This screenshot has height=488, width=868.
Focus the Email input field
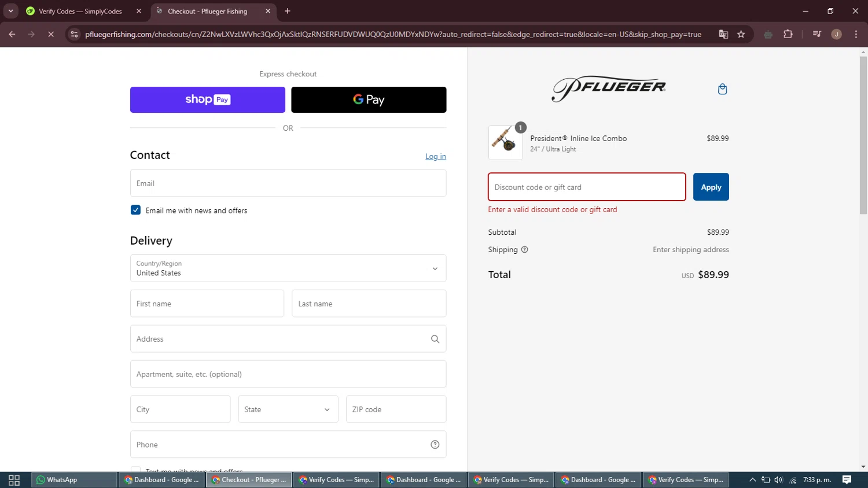pos(288,183)
